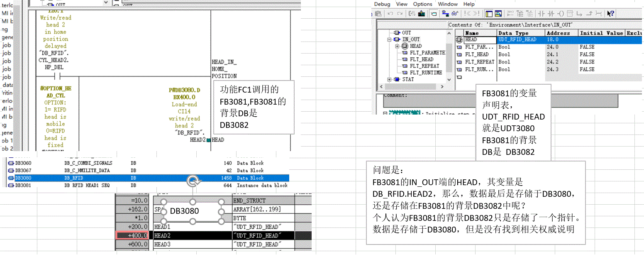Click the HP_DEL normally open contact
The width and height of the screenshot is (644, 269).
(57, 76)
